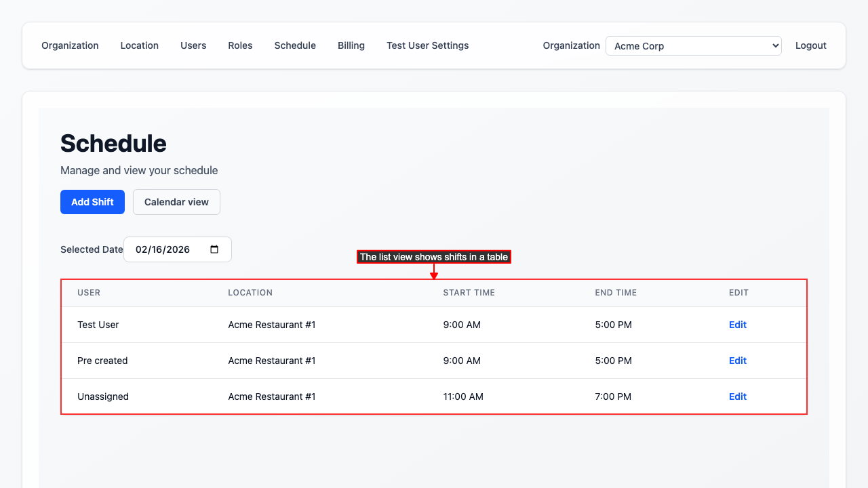The width and height of the screenshot is (868, 488).
Task: Click the Unassigned row's 11:00 AM start time
Action: (x=463, y=396)
